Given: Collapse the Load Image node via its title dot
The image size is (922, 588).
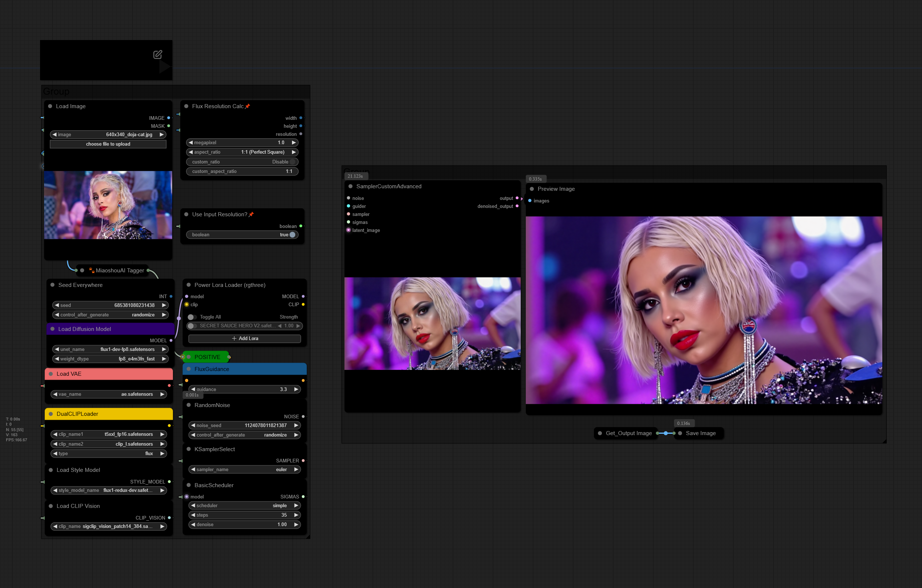Looking at the screenshot, I should pos(50,106).
